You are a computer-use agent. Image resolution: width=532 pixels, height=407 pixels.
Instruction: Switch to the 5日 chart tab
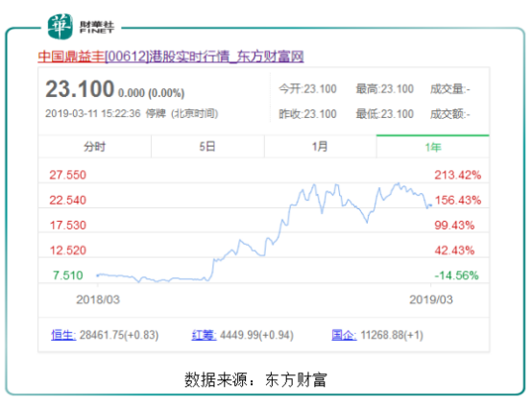tap(207, 147)
